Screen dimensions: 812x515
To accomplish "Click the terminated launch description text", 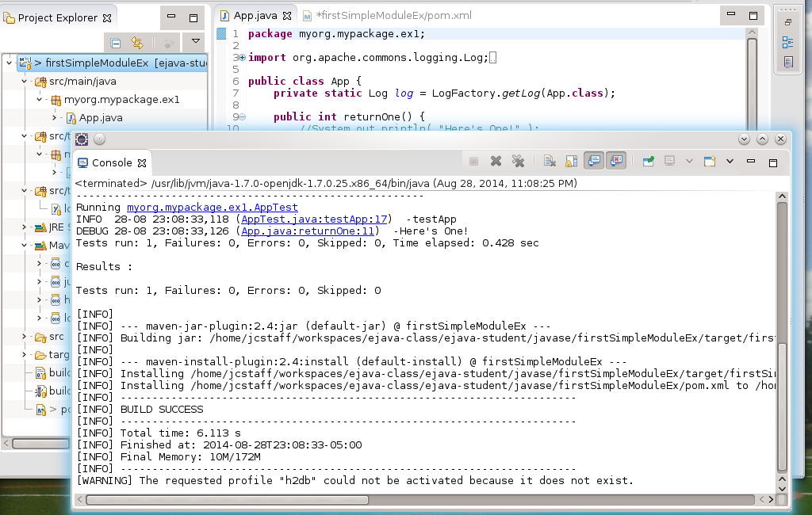I will click(326, 183).
